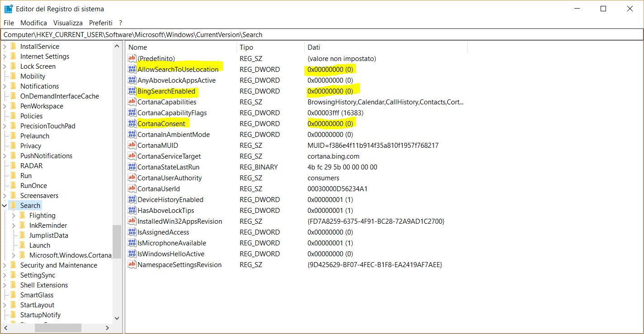The width and height of the screenshot is (644, 334).
Task: Click the folder icon of Lock Screen key
Action: pyautogui.click(x=13, y=66)
